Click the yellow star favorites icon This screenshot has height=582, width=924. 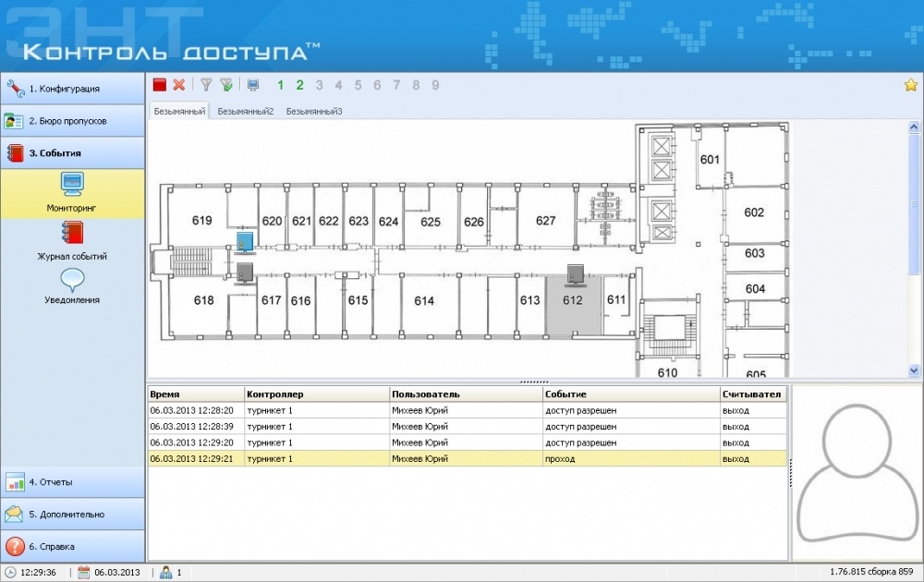(x=910, y=85)
